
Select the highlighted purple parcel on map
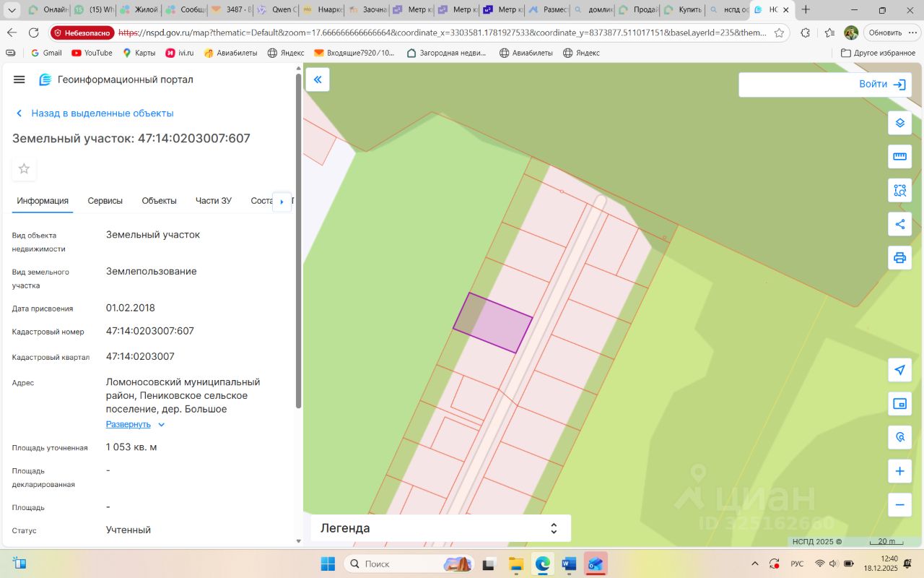pos(493,323)
